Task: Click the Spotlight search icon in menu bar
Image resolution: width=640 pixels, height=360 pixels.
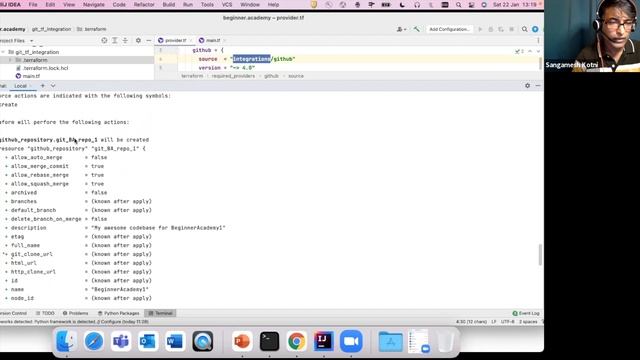Action: pos(458,5)
